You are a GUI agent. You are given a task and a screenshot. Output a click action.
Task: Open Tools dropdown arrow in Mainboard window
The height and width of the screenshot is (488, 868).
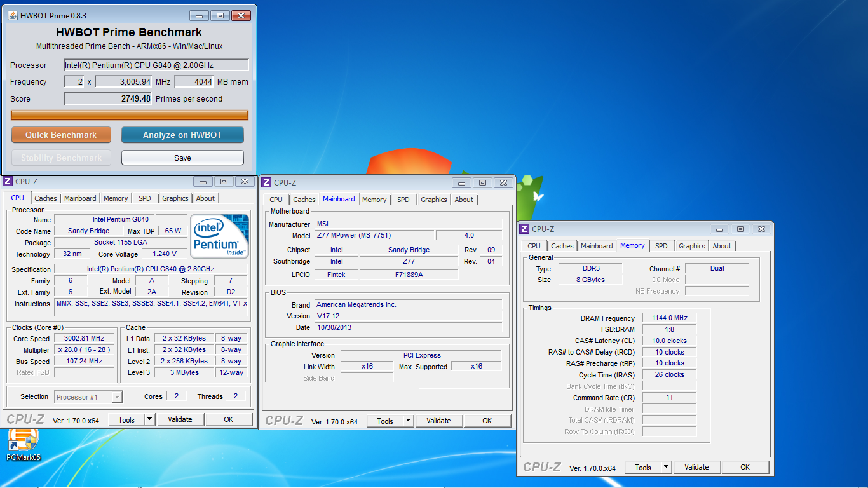pyautogui.click(x=408, y=421)
